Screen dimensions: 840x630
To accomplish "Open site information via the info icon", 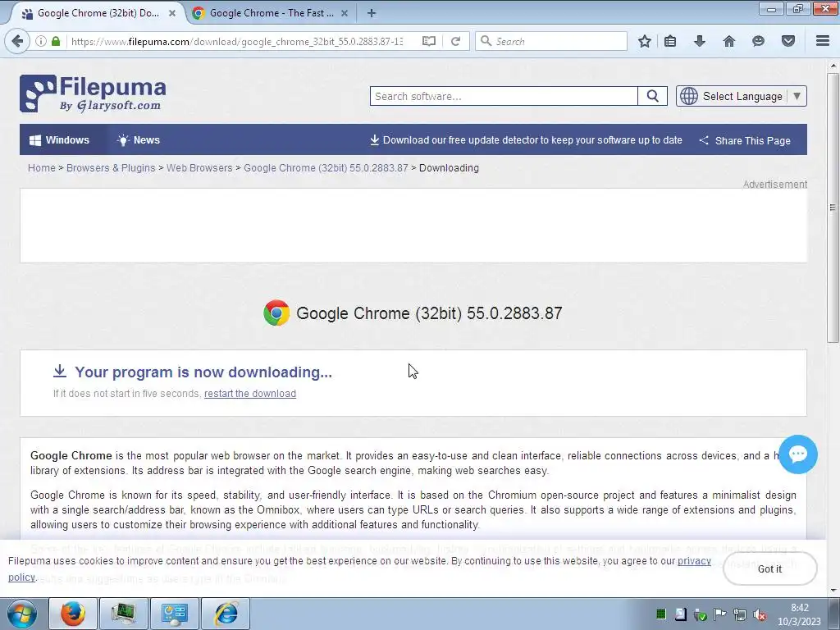I will click(41, 41).
